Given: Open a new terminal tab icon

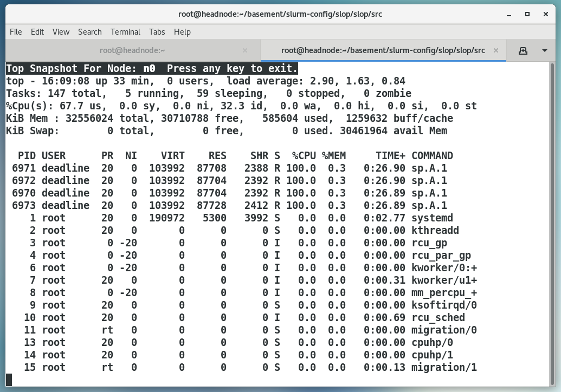Looking at the screenshot, I should coord(523,50).
